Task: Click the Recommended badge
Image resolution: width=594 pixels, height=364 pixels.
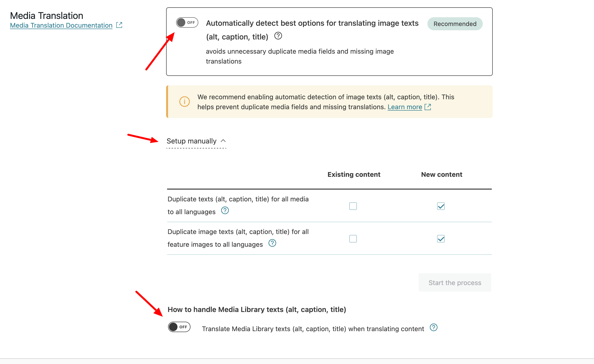Action: pos(455,24)
